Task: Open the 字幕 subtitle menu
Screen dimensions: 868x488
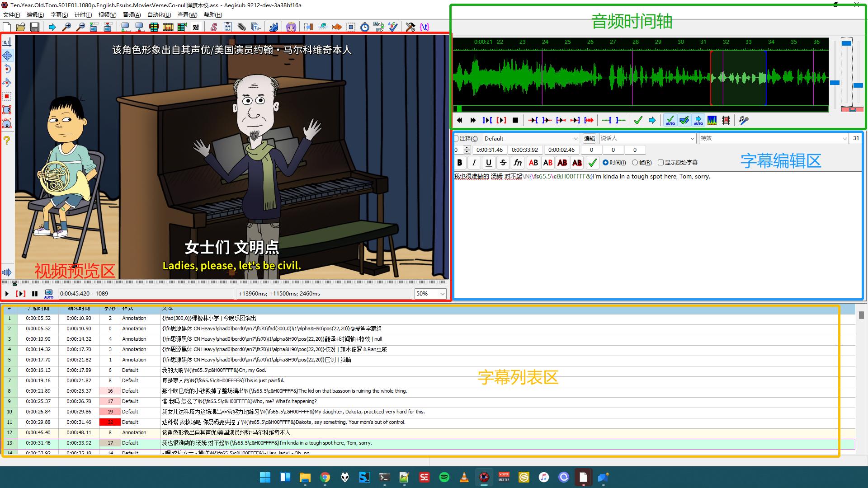Action: point(59,15)
